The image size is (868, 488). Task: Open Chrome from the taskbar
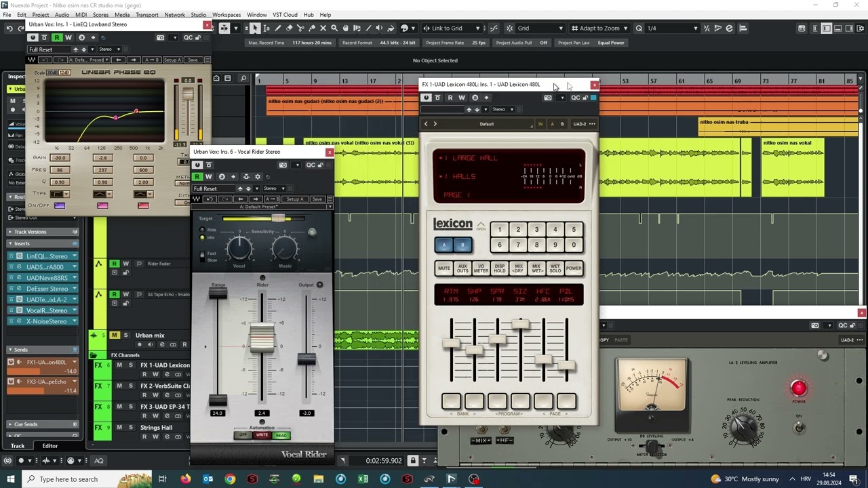click(230, 479)
